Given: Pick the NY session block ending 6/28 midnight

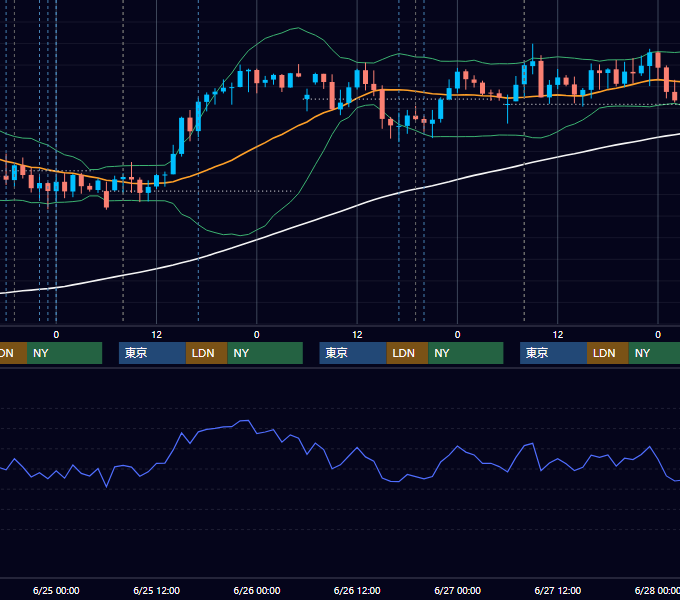Looking at the screenshot, I should (x=654, y=353).
